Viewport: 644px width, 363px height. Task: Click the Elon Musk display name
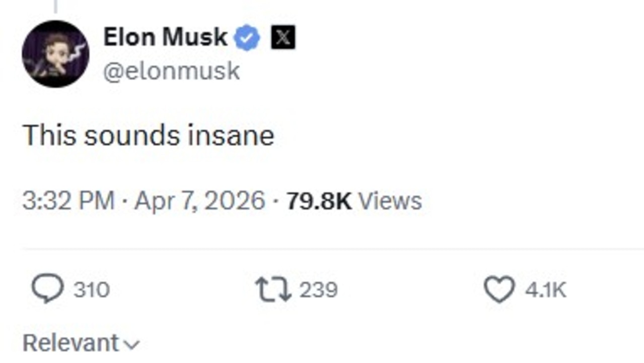tap(165, 37)
